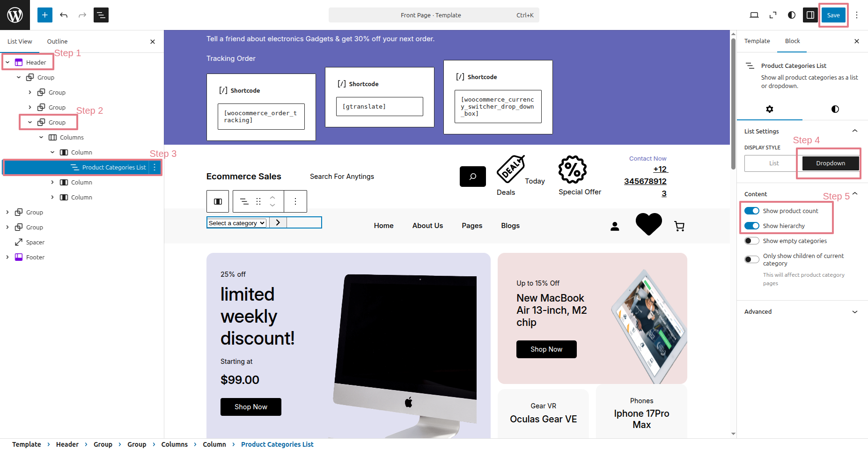Open block toolbar options three-dot menu
This screenshot has width=868, height=450.
295,201
